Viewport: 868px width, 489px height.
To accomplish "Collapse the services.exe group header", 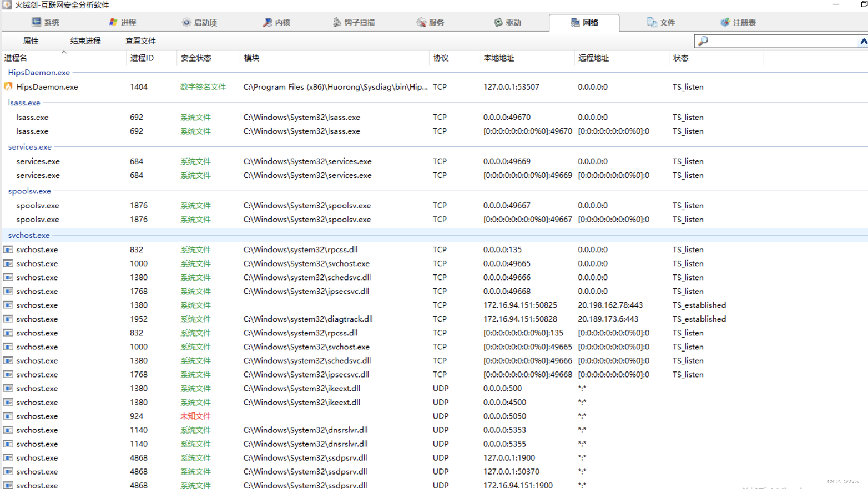I will tap(29, 147).
